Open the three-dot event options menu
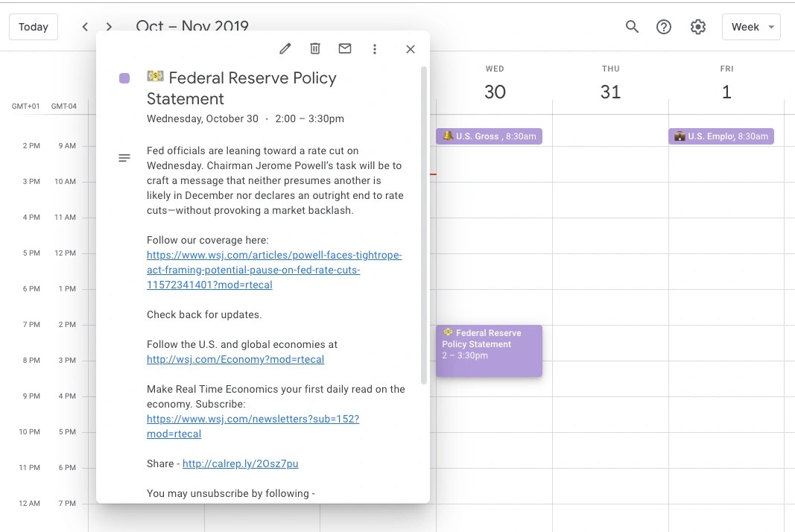This screenshot has height=532, width=795. point(375,48)
